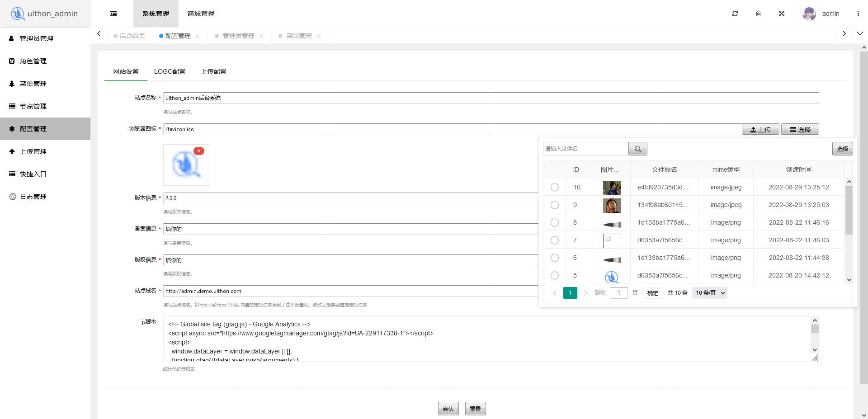Switch to 菜单管理 page tab
Screen dimensions: 868x419
click(299, 36)
